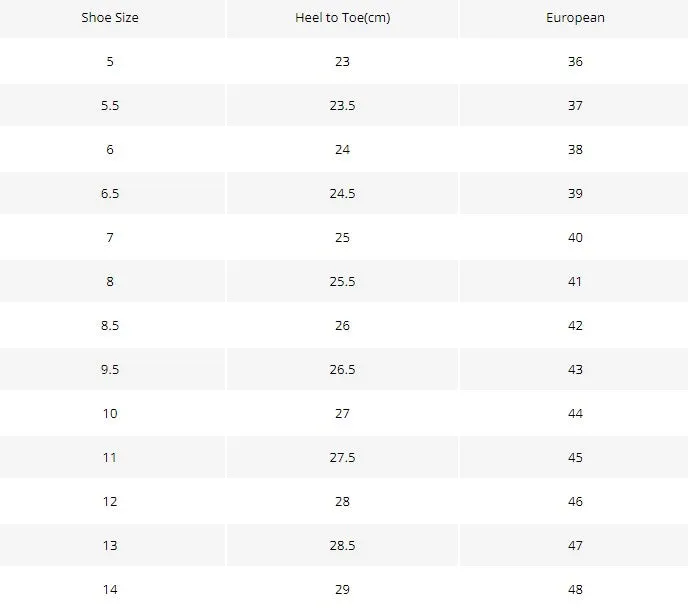The width and height of the screenshot is (688, 610).
Task: Select the 29 cm measurement cell
Action: (342, 589)
